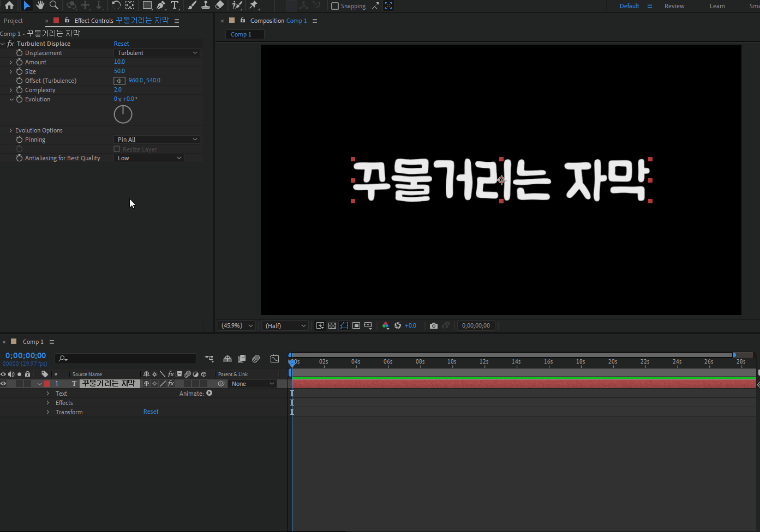
Task: Open Antialiasing for Best Quality Low dropdown
Action: click(149, 158)
